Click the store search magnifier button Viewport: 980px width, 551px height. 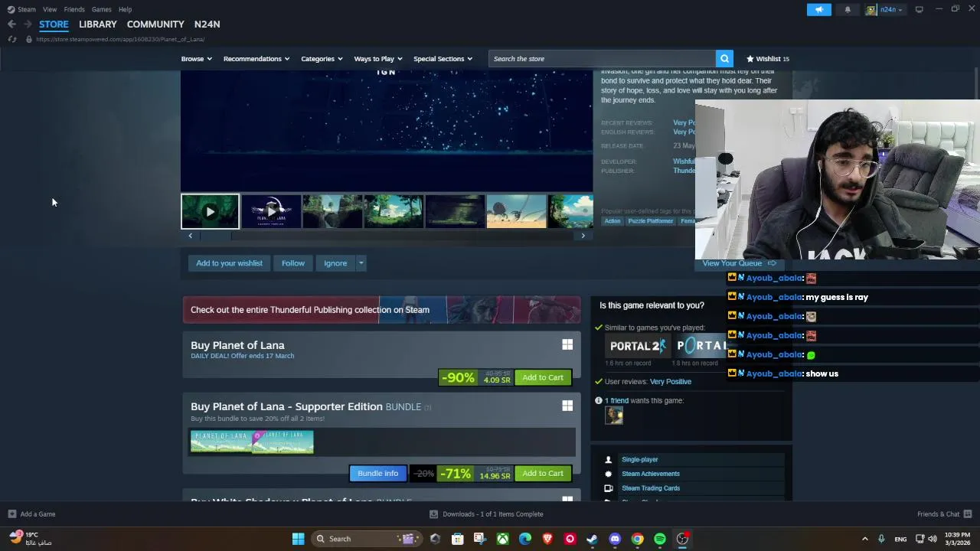[x=724, y=59]
